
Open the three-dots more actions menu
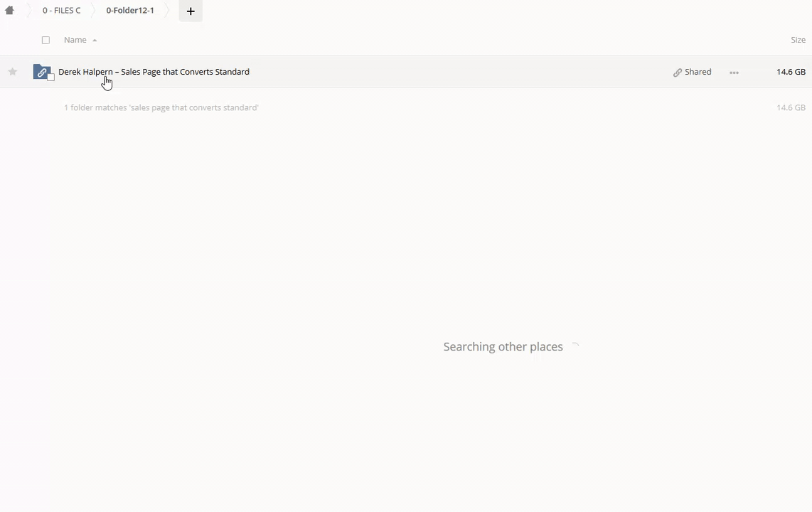[x=734, y=73]
